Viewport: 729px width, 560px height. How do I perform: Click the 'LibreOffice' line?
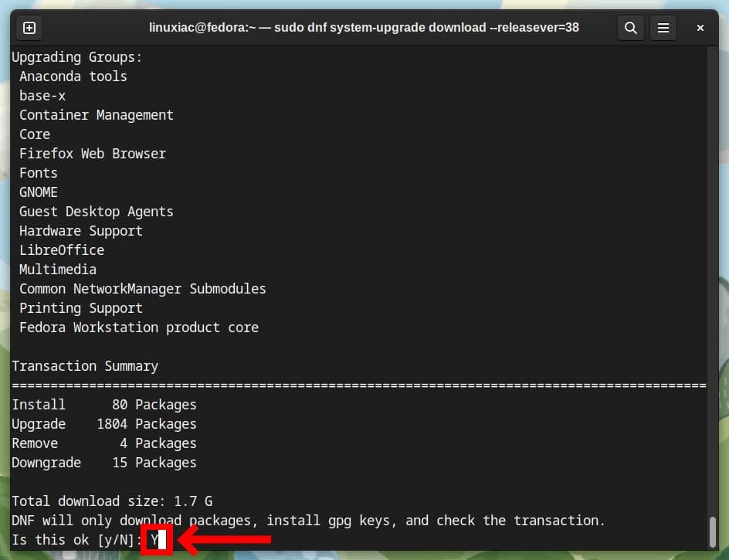click(62, 250)
